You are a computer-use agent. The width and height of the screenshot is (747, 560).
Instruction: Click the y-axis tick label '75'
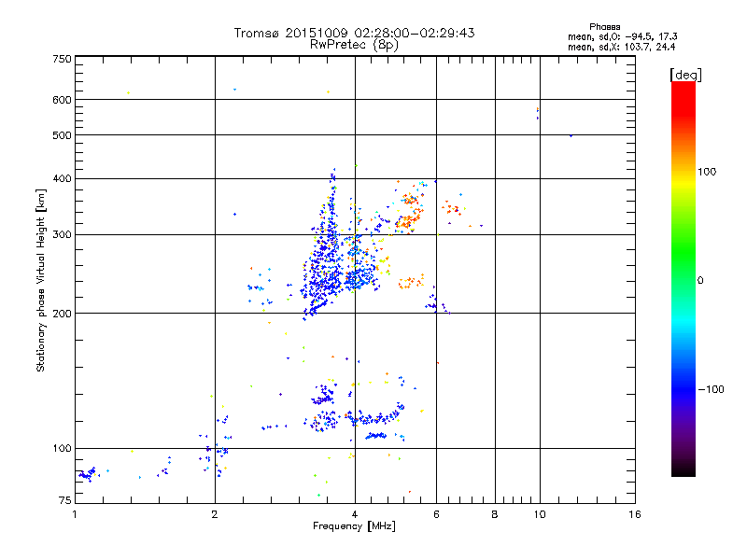(x=65, y=500)
